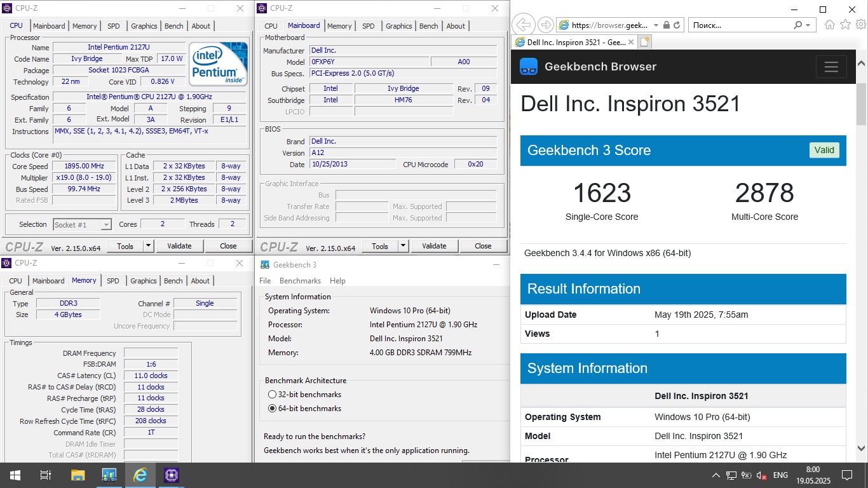
Task: Open the Favorites star icon
Action: [x=845, y=25]
